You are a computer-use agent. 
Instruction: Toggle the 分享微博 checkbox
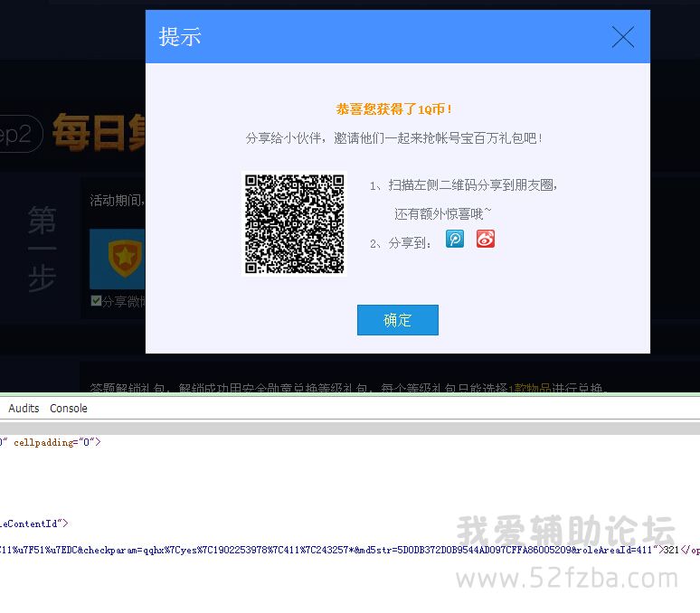[96, 301]
